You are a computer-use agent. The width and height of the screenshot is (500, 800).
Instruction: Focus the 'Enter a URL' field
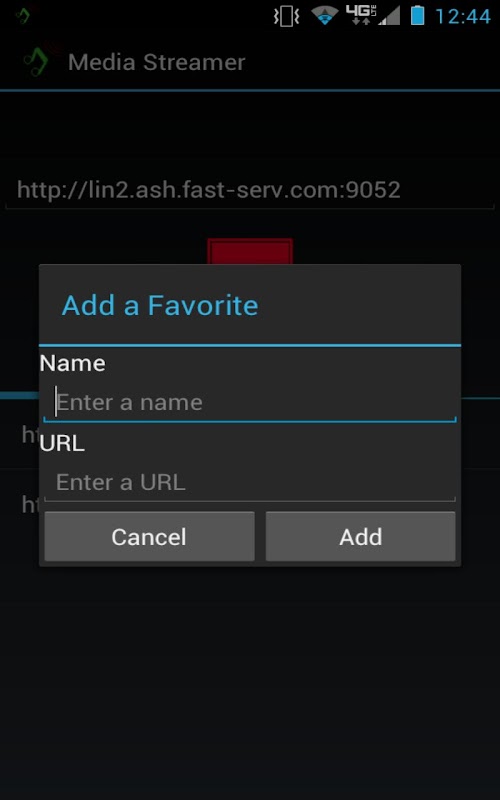[x=250, y=482]
